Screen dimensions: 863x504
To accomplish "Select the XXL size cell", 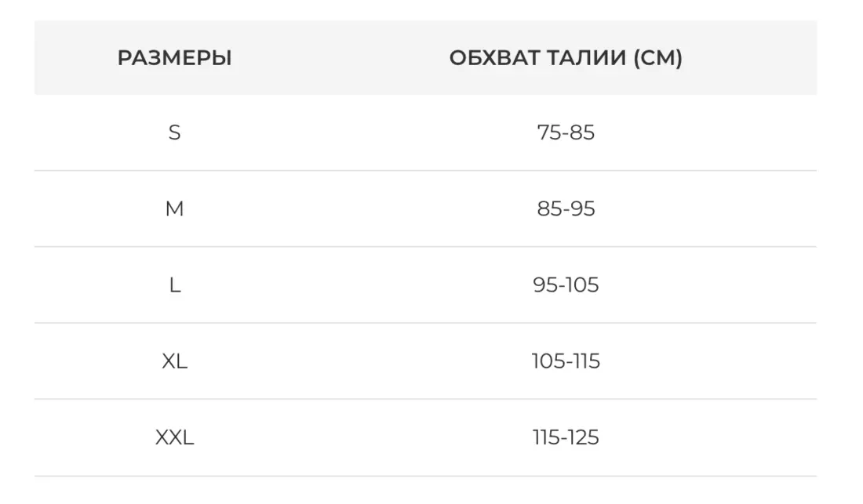I will (174, 437).
